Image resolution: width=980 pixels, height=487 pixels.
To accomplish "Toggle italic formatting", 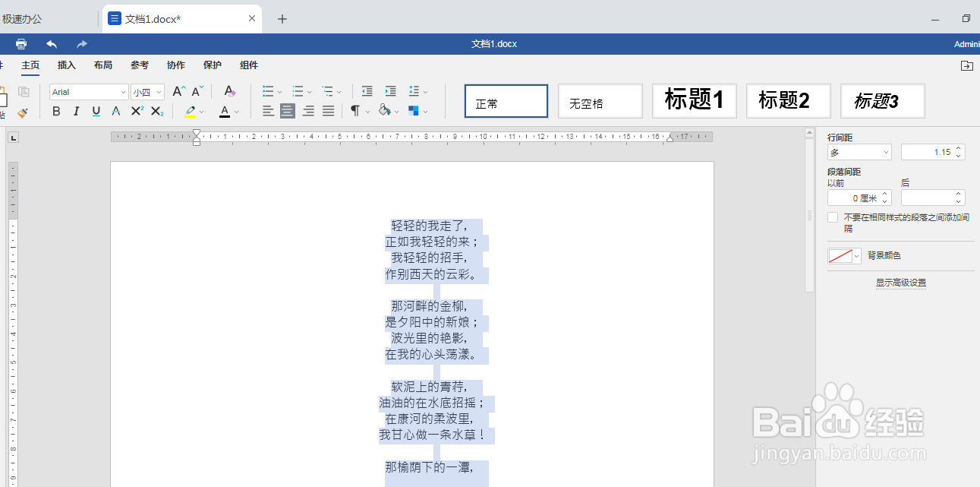I will click(x=76, y=112).
